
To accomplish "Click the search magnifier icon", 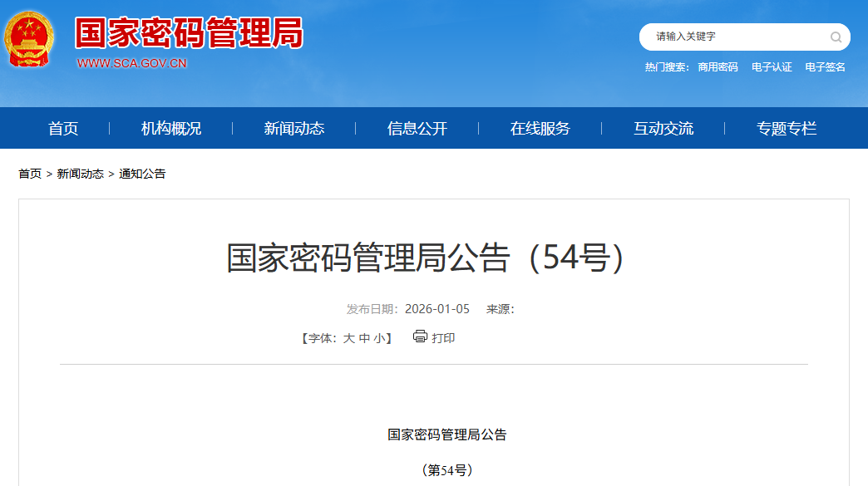I will [x=836, y=37].
